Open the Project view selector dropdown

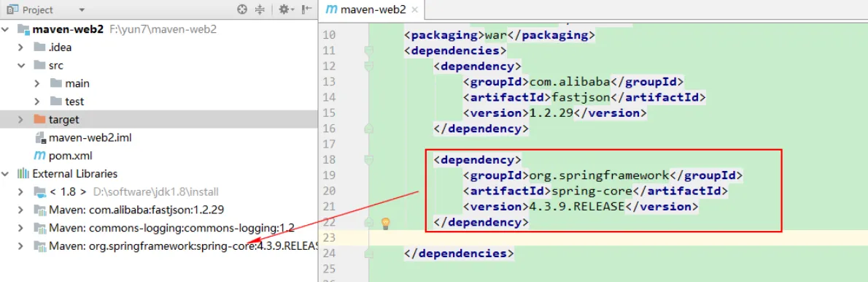click(x=82, y=10)
